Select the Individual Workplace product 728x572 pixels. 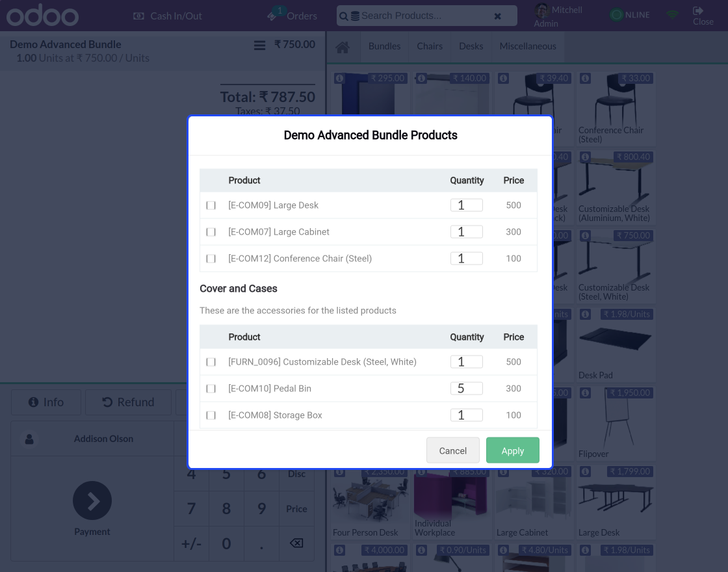click(452, 504)
